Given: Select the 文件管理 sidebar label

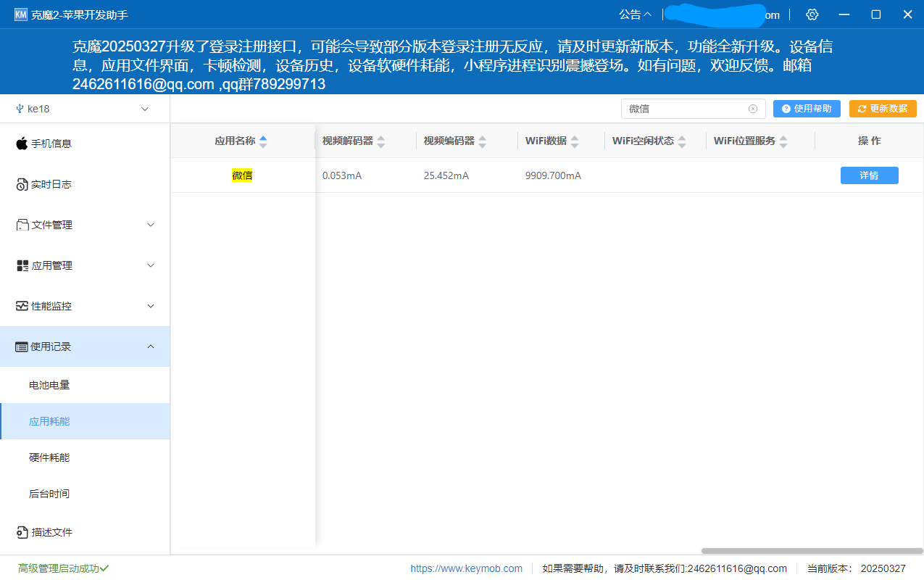Looking at the screenshot, I should coord(51,225).
